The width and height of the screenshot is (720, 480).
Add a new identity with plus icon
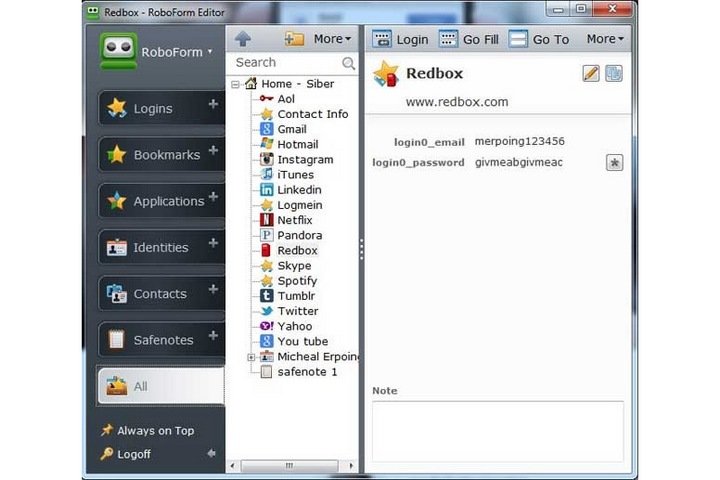(213, 243)
